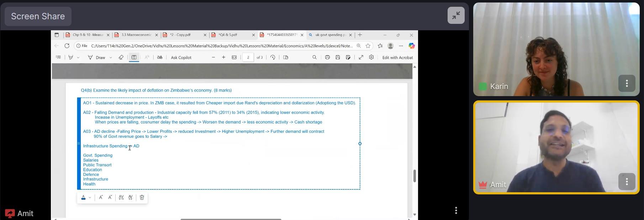Click the Save floppy-disk icon
This screenshot has height=220, width=644.
click(x=338, y=57)
